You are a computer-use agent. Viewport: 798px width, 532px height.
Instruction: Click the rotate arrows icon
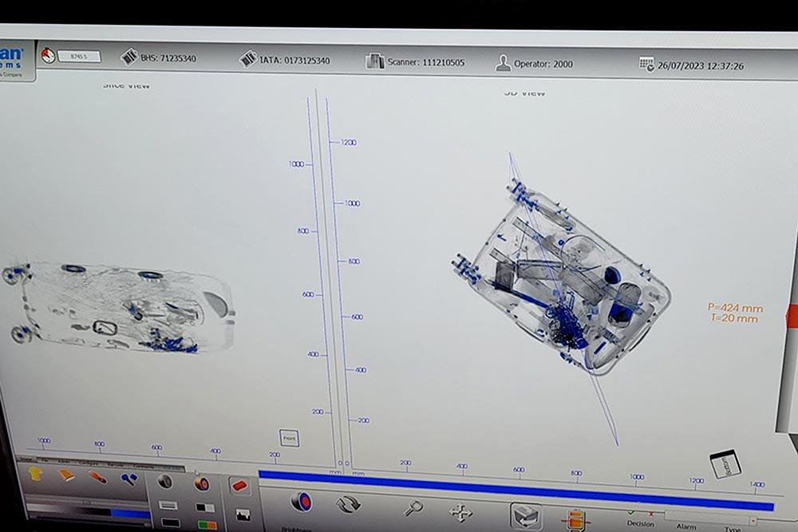[350, 505]
